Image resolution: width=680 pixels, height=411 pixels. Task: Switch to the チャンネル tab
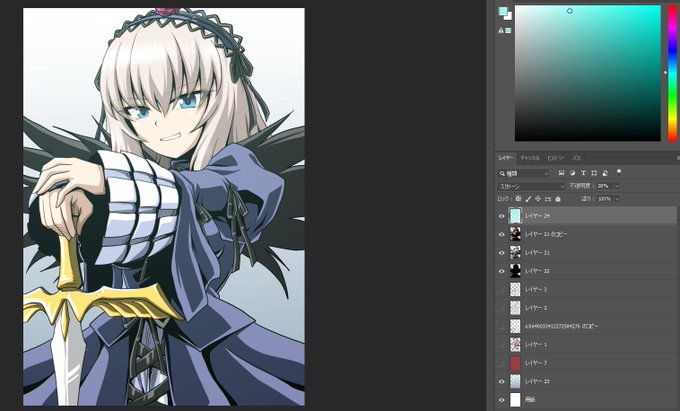click(530, 158)
